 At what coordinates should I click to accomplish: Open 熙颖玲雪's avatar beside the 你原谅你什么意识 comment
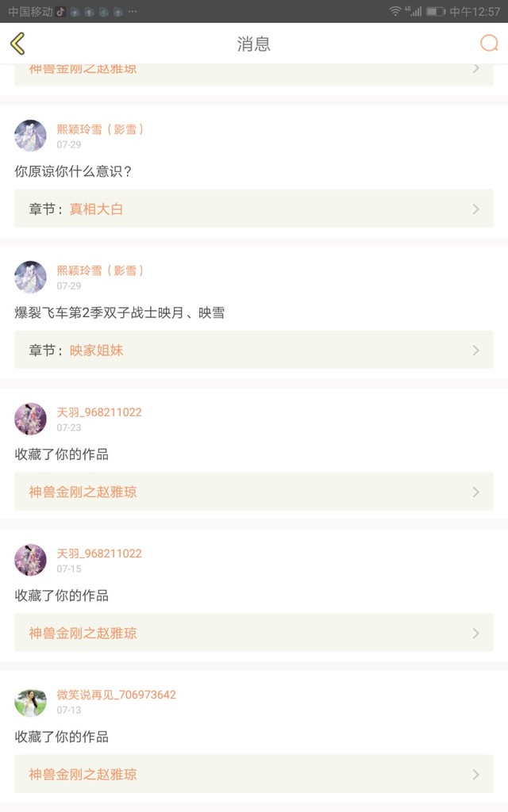30,136
